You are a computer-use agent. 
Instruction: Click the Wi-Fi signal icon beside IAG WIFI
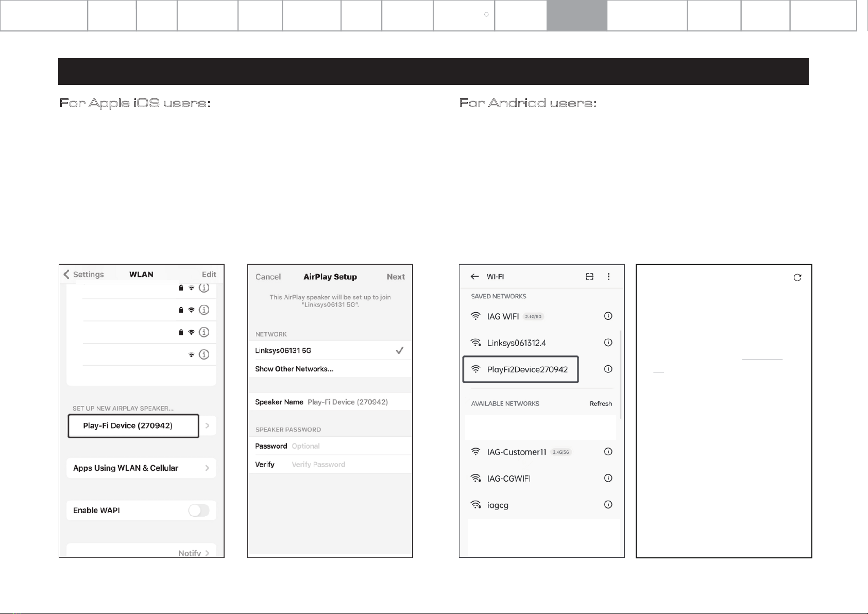point(476,316)
